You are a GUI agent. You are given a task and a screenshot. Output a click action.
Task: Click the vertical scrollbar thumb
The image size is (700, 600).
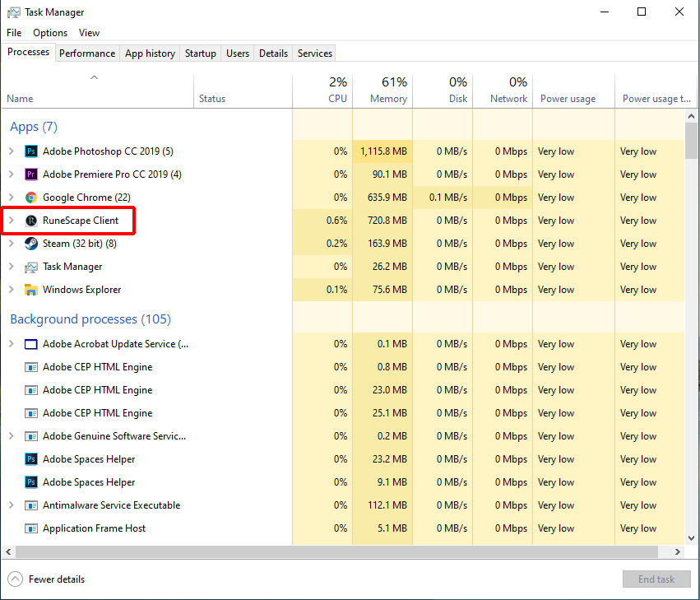(x=692, y=140)
